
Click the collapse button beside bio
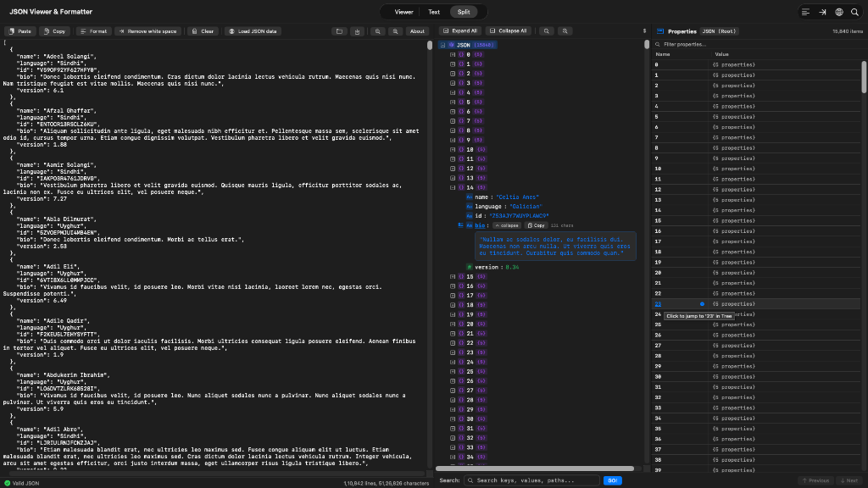[507, 225]
